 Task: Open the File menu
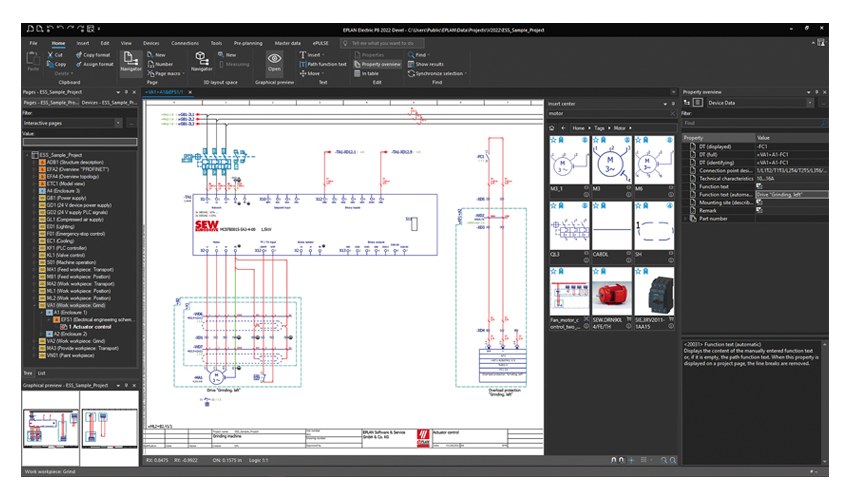click(x=34, y=43)
